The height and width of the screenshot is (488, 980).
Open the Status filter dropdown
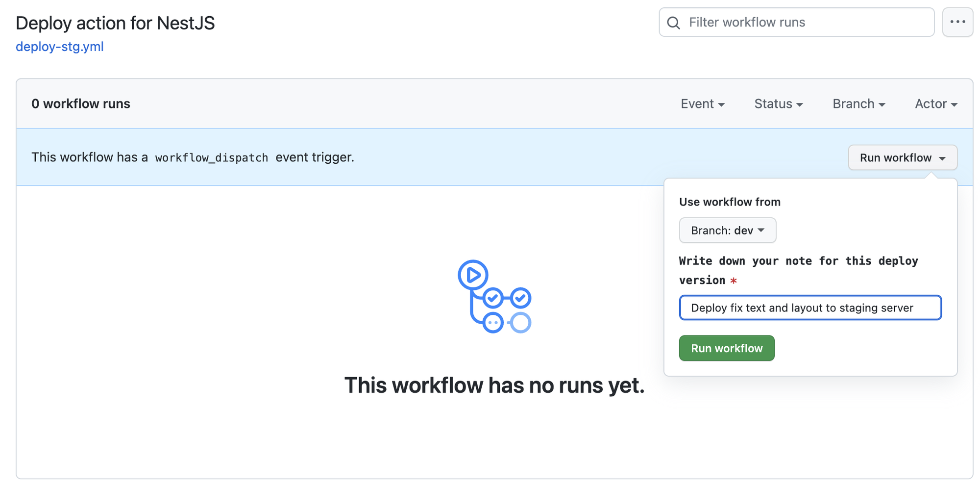(778, 103)
